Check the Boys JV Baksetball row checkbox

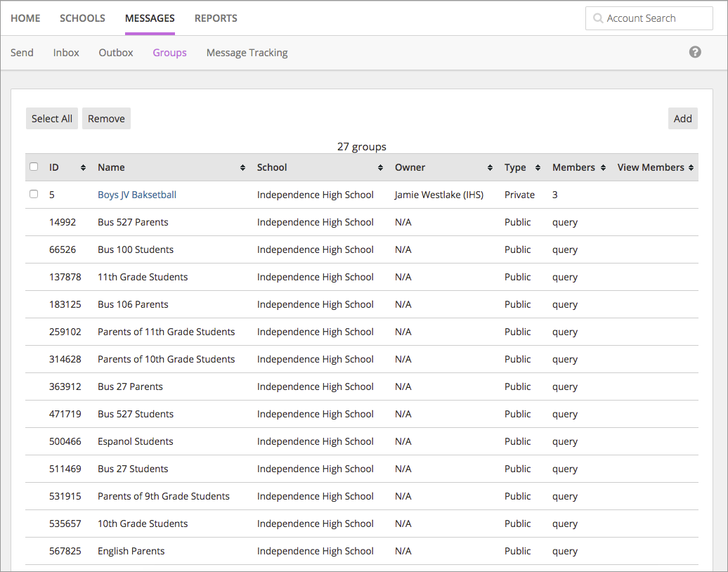coord(34,194)
